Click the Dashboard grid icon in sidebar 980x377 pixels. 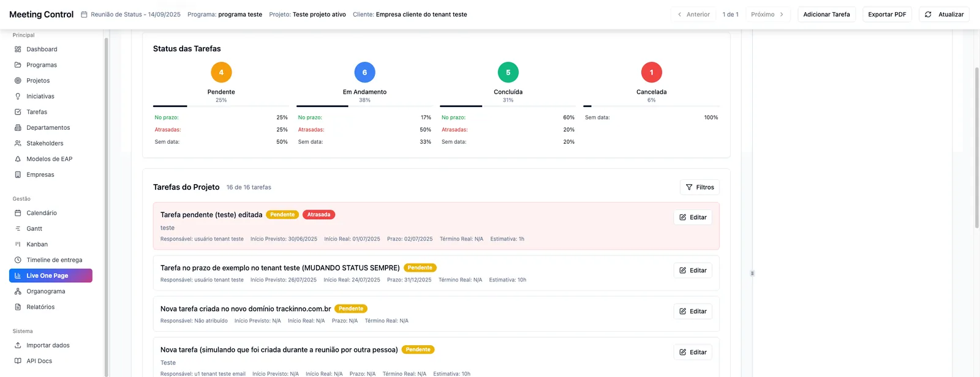(18, 50)
